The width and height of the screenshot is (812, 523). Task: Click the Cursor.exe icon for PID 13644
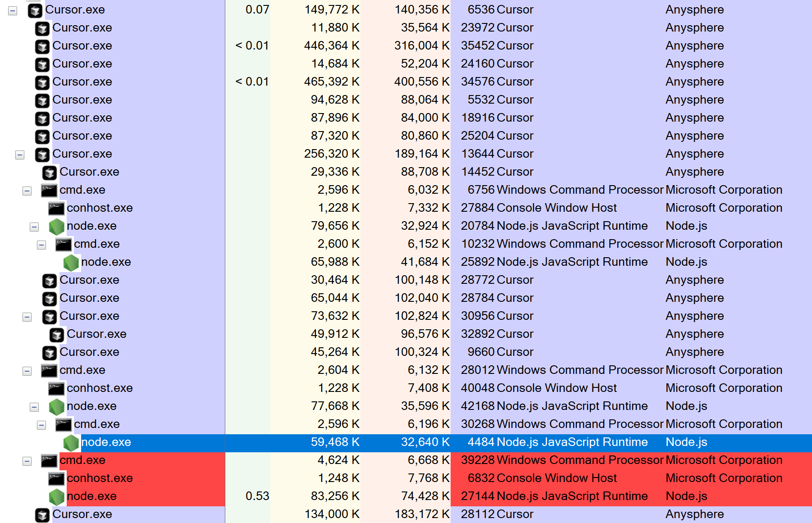coord(43,154)
